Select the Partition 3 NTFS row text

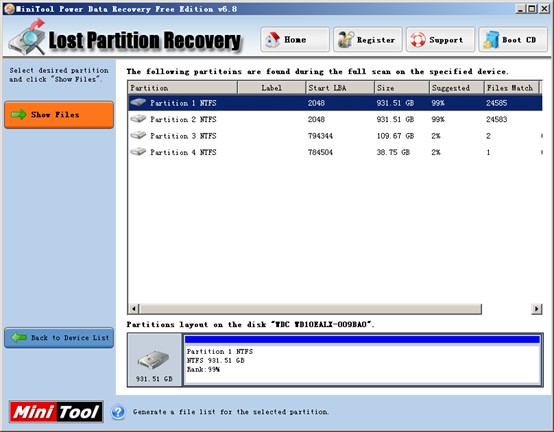point(183,136)
